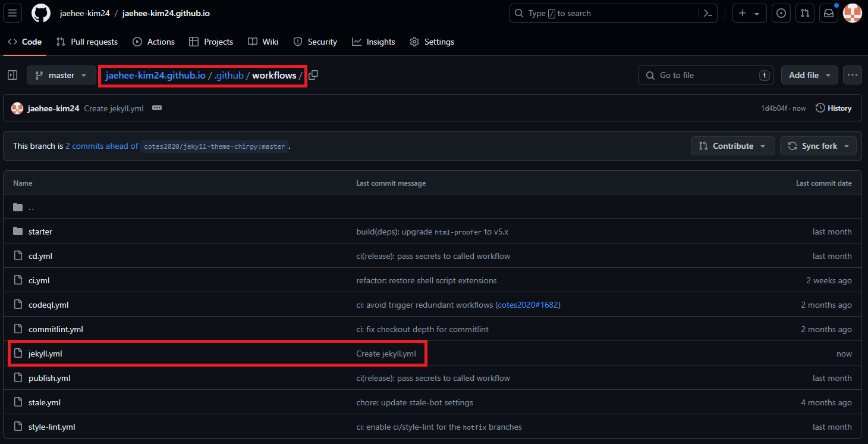Open the cotes2020#1682 issue link
This screenshot has height=444, width=868.
[x=528, y=305]
